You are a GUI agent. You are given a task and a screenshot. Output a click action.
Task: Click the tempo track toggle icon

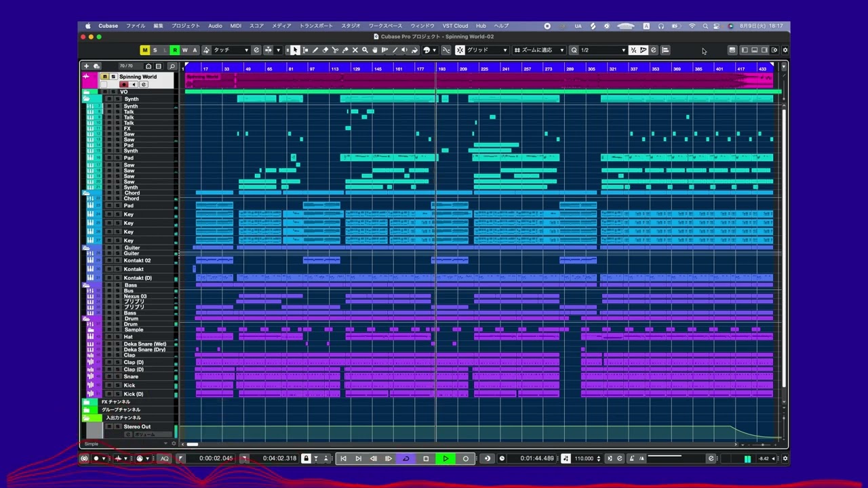566,459
